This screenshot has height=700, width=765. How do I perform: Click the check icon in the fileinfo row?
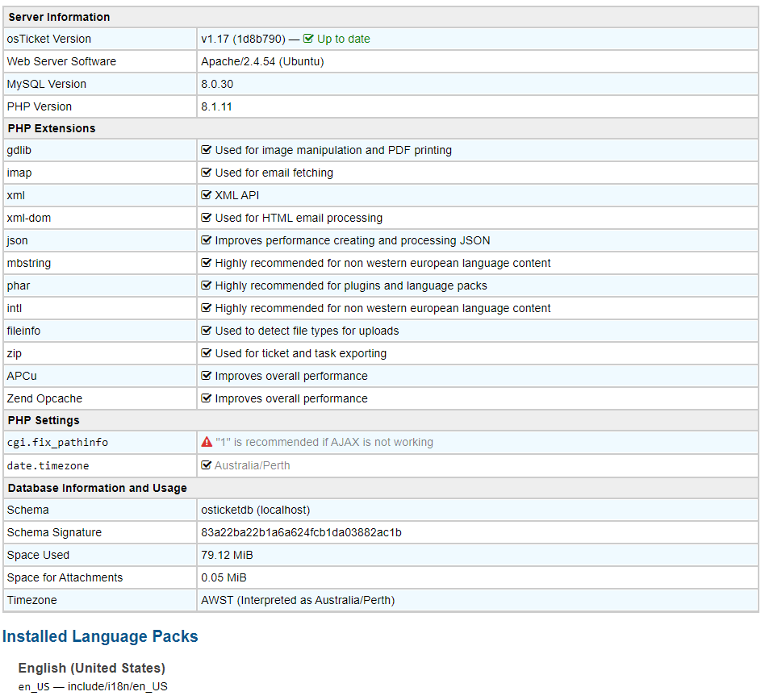point(207,331)
